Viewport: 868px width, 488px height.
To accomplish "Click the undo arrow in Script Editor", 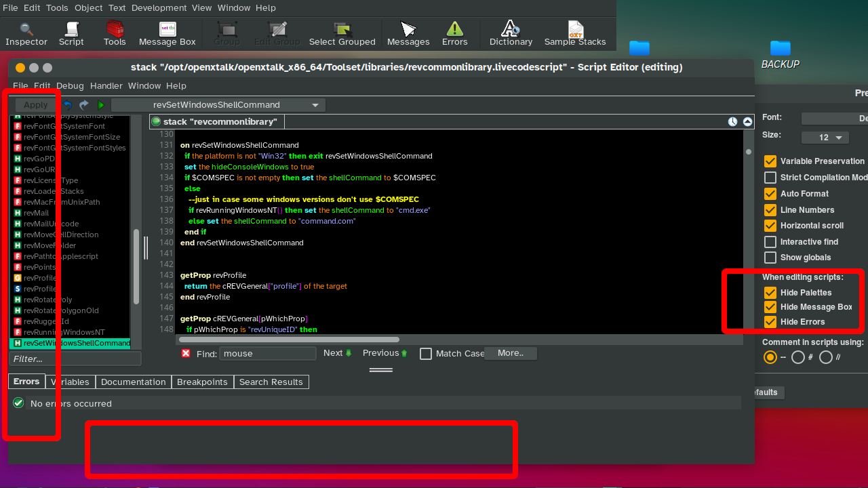I will coord(68,105).
